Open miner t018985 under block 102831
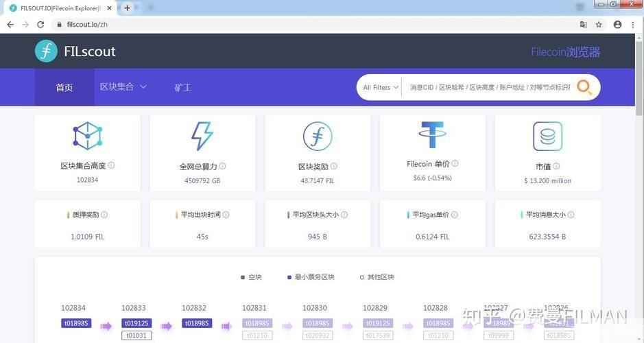644x343 pixels. (257, 323)
